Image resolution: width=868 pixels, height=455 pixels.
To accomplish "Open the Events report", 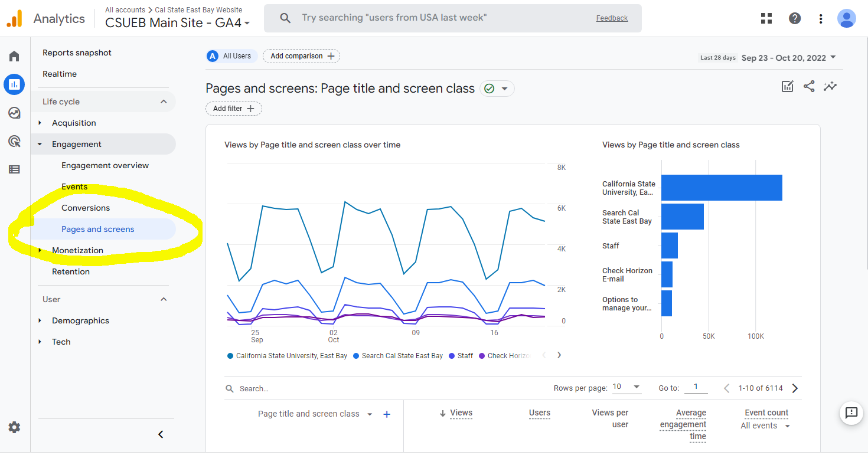I will [74, 186].
